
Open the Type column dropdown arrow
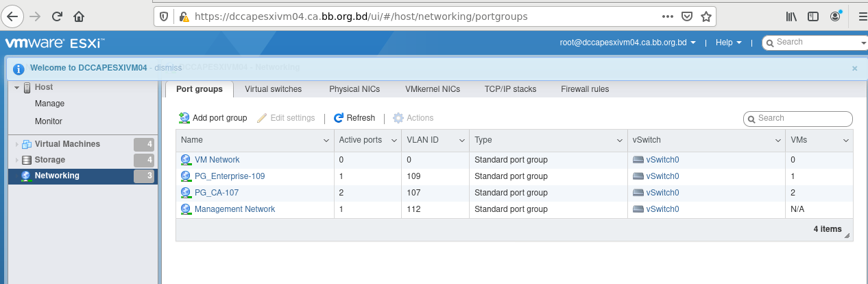coord(620,140)
